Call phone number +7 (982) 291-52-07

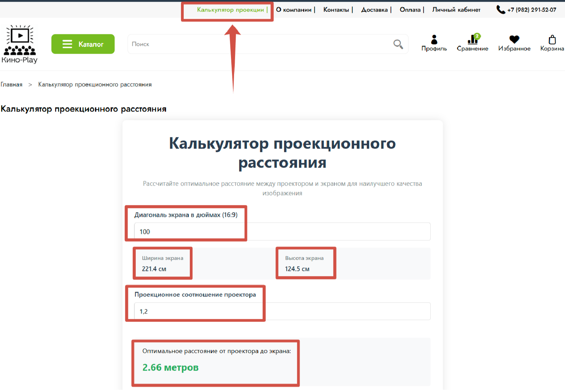point(532,10)
